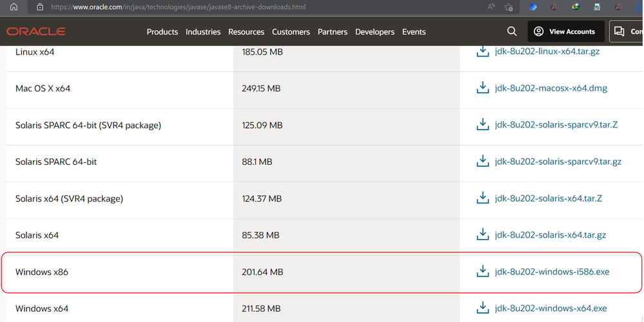Click download icon for Windows x64 row
The height and width of the screenshot is (322, 644).
(x=483, y=308)
